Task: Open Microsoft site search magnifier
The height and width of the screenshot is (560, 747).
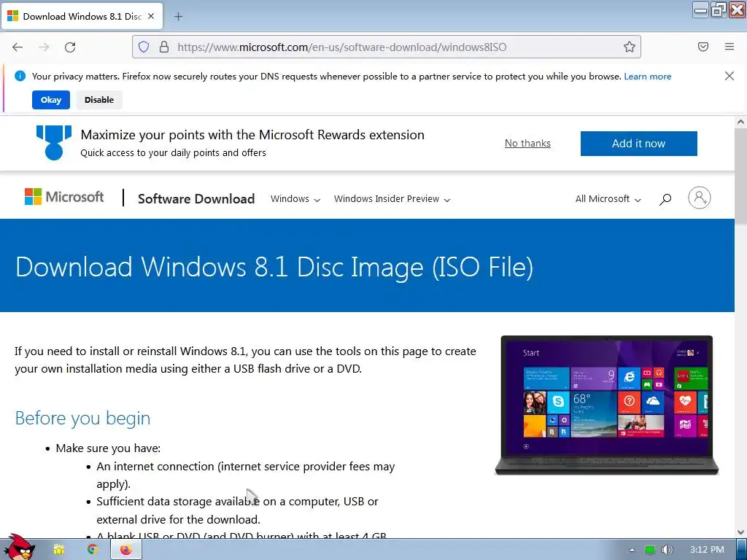Action: (x=665, y=199)
